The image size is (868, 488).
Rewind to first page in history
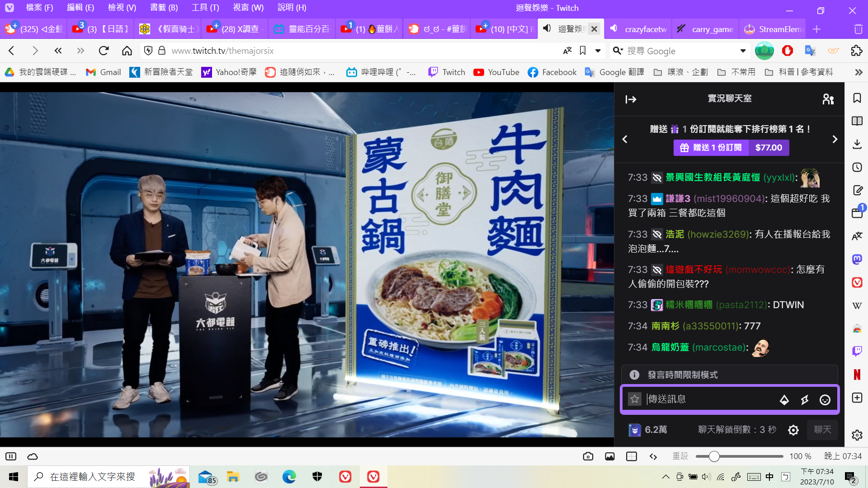58,51
